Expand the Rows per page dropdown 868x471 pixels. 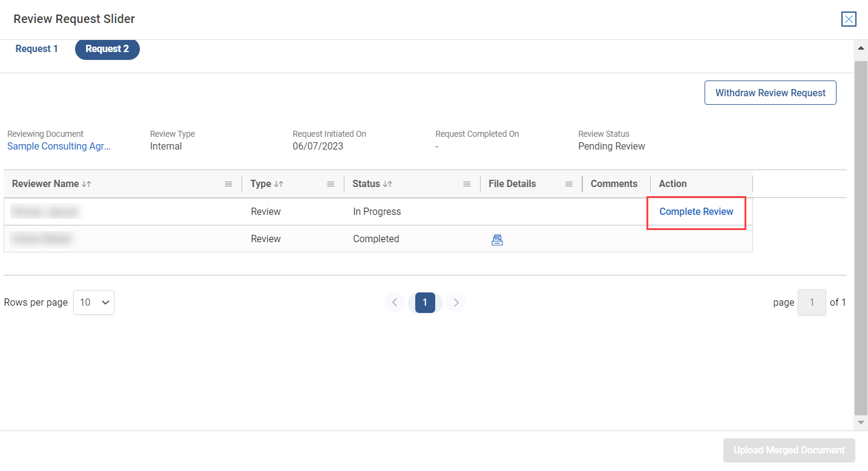tap(94, 302)
